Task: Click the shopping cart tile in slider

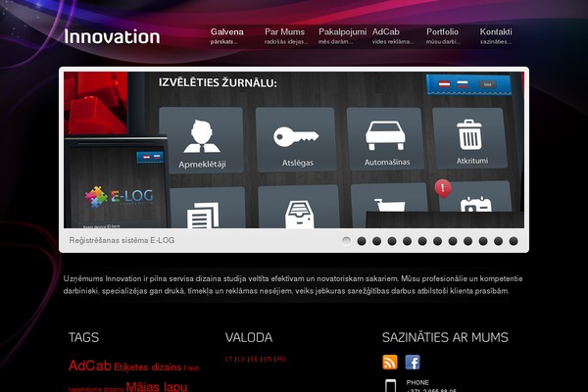Action: tap(389, 198)
